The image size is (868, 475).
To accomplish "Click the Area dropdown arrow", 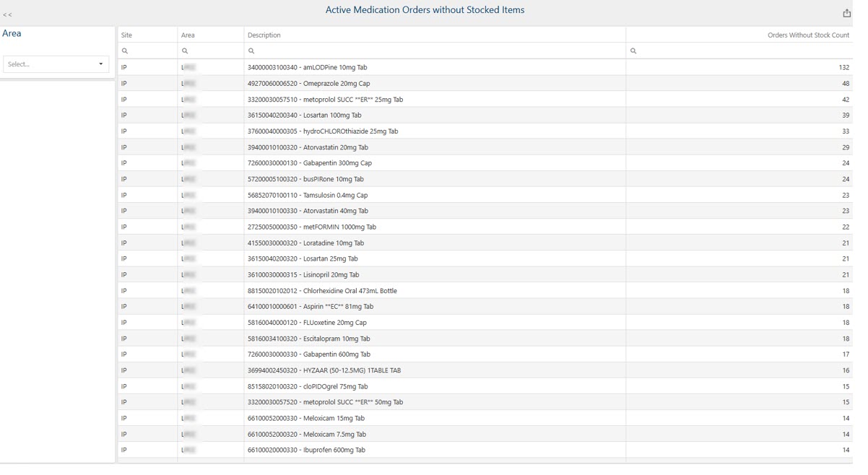I will (x=100, y=64).
